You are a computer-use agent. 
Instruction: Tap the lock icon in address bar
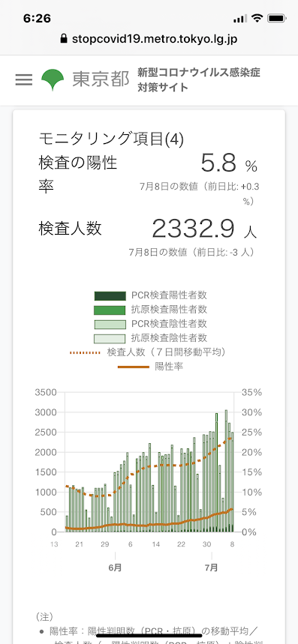64,39
